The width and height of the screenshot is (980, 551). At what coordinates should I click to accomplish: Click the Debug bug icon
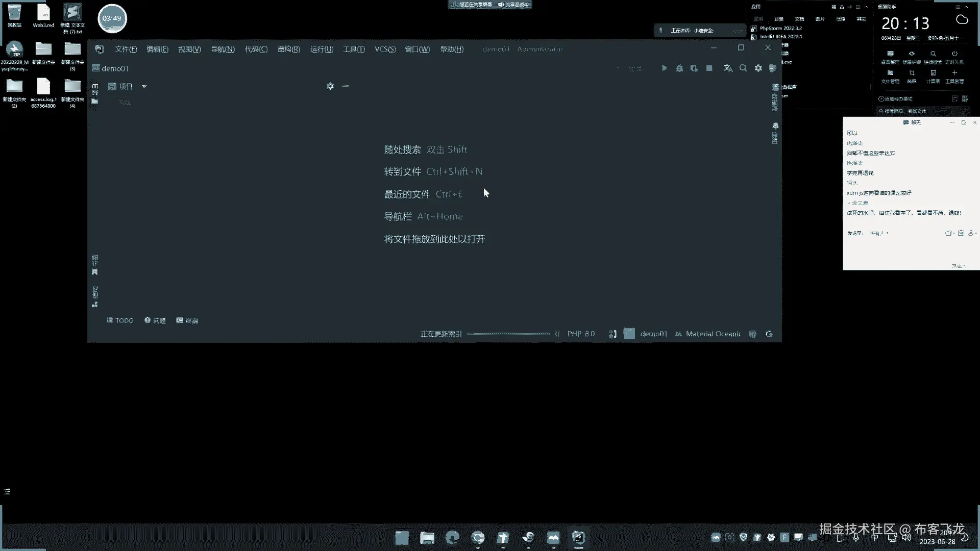pos(679,68)
